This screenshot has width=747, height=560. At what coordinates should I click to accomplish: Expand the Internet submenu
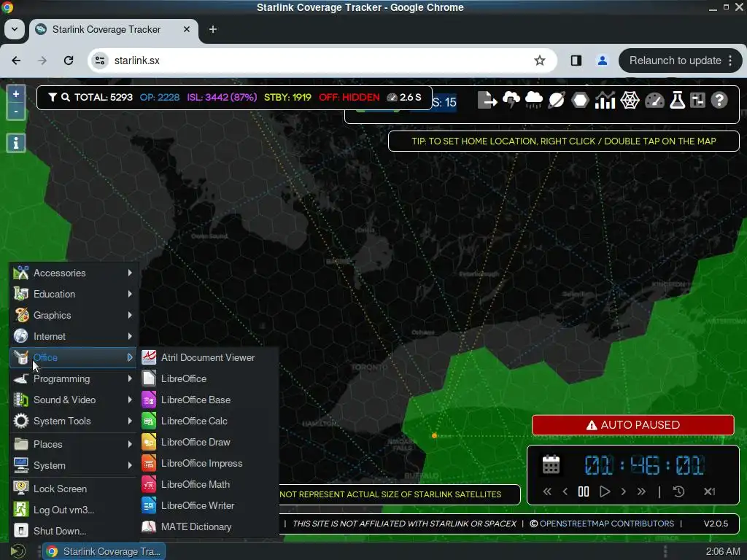pos(74,336)
